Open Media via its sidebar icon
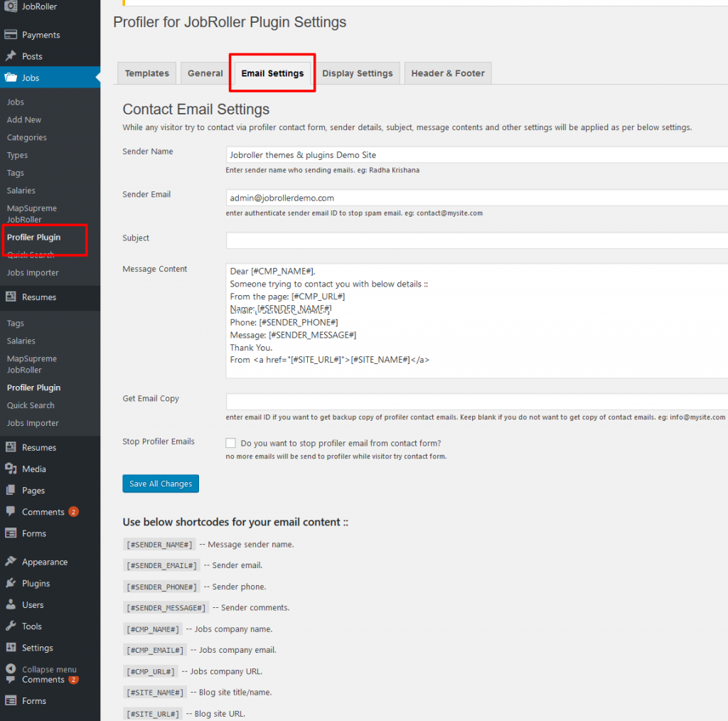 tap(11, 469)
